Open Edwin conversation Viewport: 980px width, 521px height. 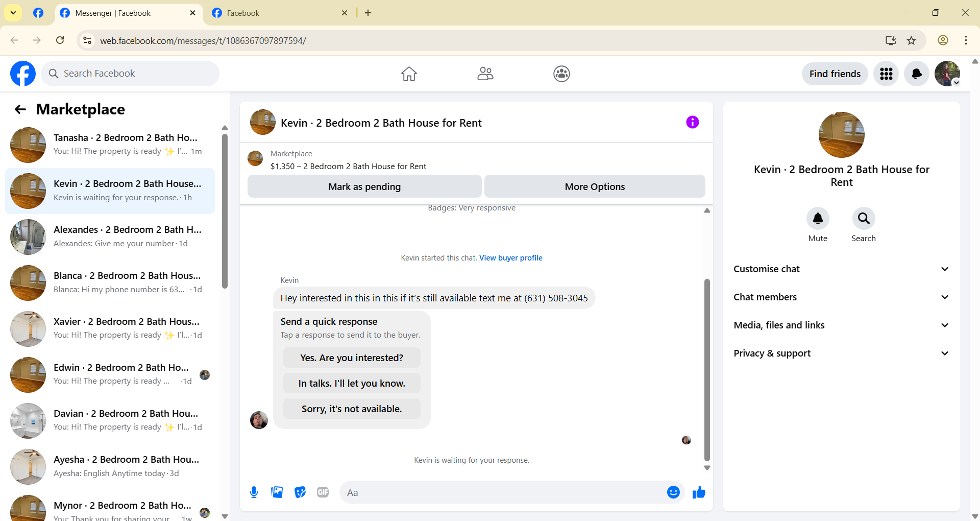click(110, 374)
